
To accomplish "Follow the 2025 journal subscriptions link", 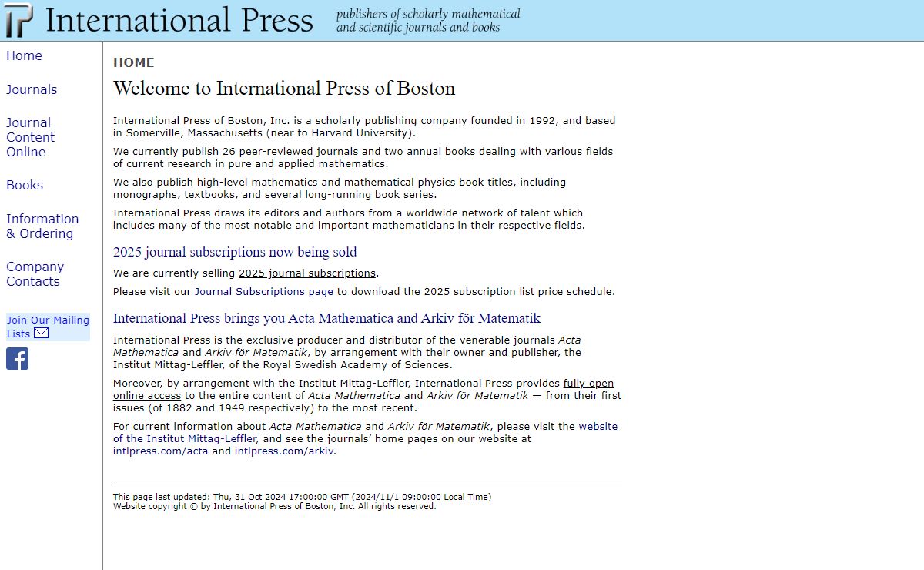I will click(x=307, y=273).
